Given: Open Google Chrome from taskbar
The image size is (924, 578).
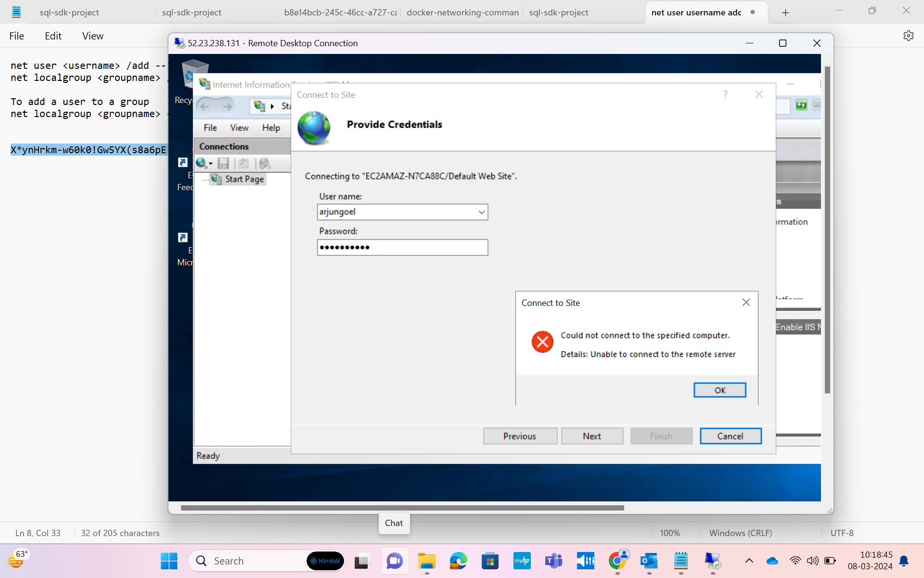Looking at the screenshot, I should [617, 561].
